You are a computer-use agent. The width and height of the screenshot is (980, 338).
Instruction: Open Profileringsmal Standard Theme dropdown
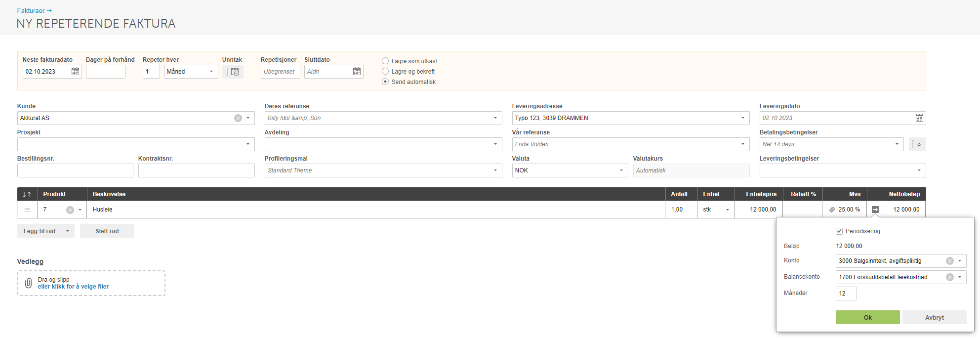click(495, 170)
